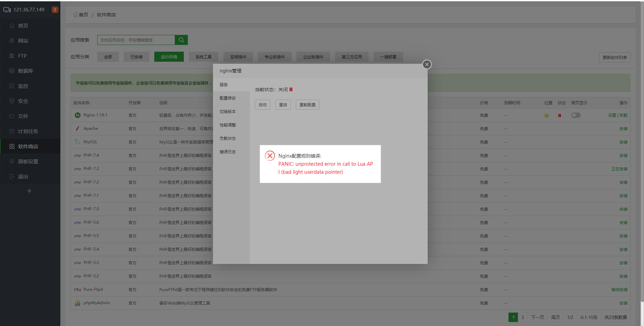Screen dimensions: 644x326
Task: Click 安装 link for phpMyAdmin
Action: click(623, 303)
